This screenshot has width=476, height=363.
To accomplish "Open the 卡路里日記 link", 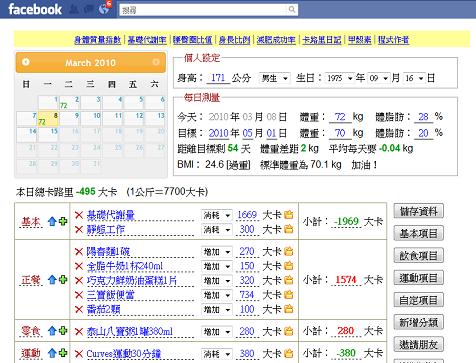I will click(322, 40).
